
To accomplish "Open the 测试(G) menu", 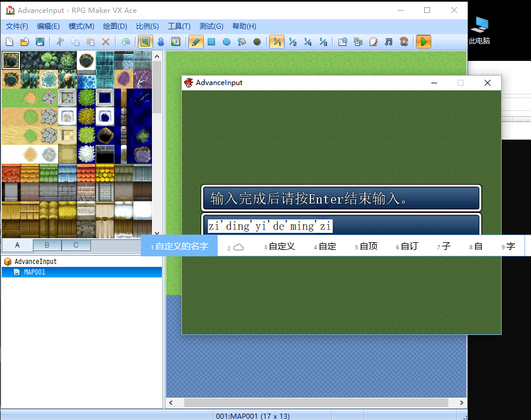I will point(211,26).
